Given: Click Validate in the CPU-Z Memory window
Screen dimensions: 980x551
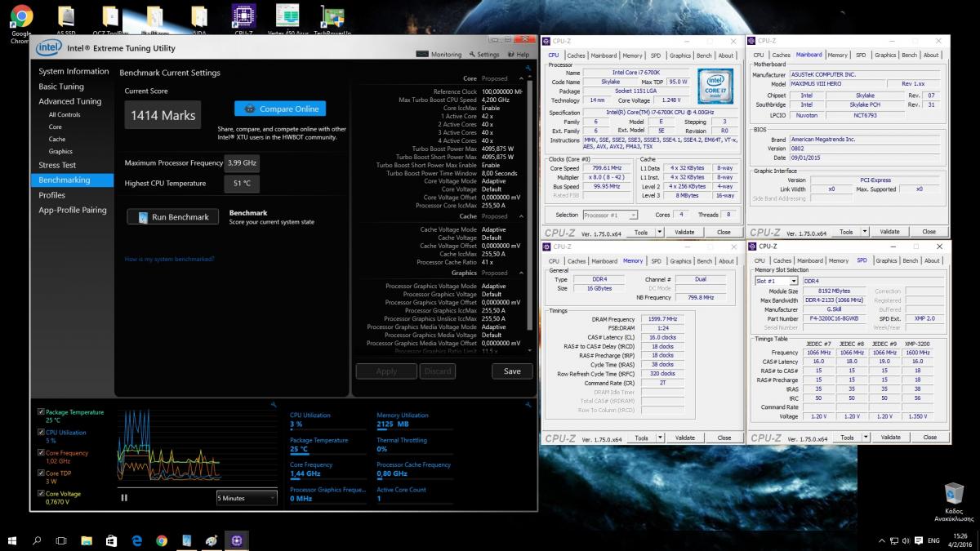Looking at the screenshot, I should tap(685, 438).
